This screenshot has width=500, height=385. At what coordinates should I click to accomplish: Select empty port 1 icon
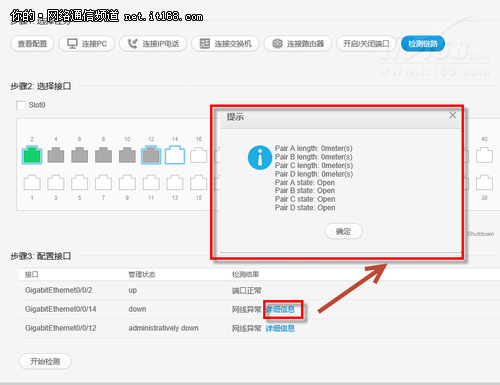pyautogui.click(x=32, y=182)
